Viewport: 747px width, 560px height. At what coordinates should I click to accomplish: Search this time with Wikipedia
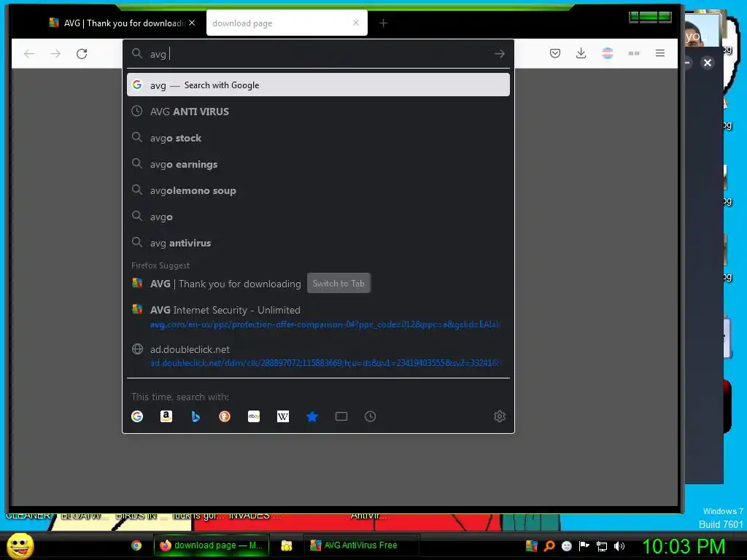click(x=283, y=416)
